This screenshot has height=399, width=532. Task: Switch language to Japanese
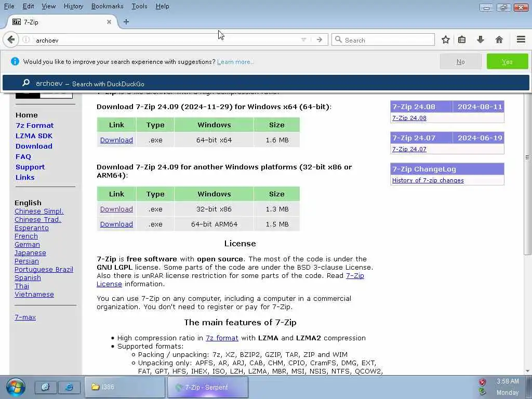click(x=30, y=253)
